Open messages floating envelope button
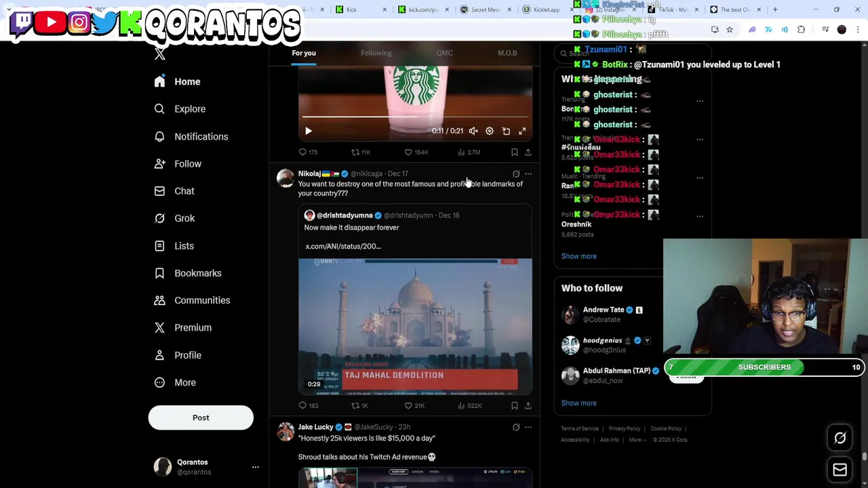 (840, 470)
